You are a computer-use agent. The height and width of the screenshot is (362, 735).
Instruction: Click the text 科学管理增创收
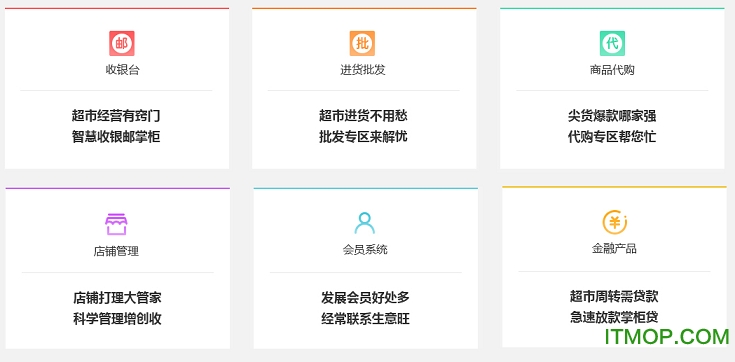point(117,319)
